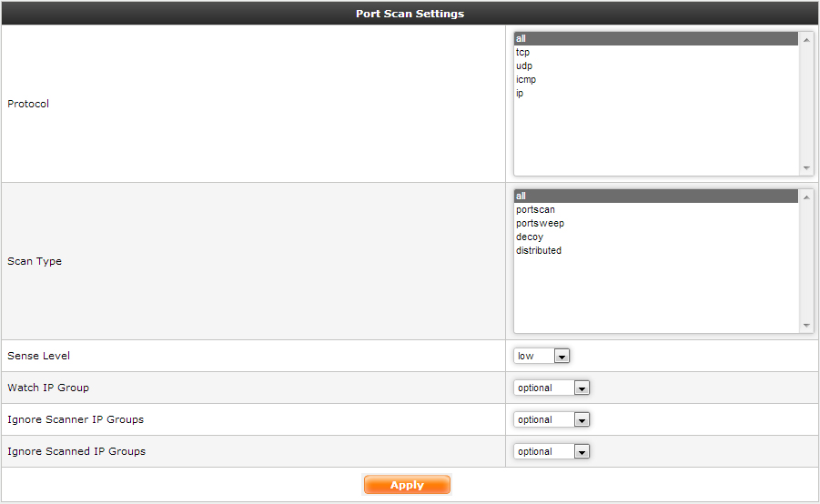Image resolution: width=820 pixels, height=504 pixels.
Task: Click empty area inside the Protocol listbox
Action: pyautogui.click(x=655, y=136)
